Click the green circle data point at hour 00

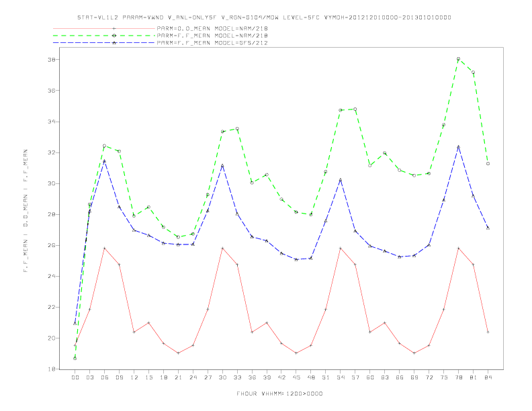click(x=75, y=359)
